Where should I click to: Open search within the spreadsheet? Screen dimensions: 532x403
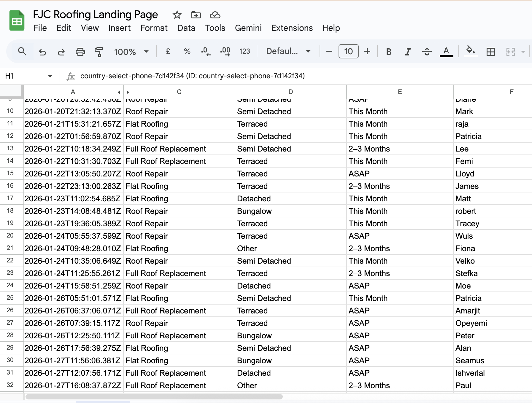pyautogui.click(x=22, y=51)
